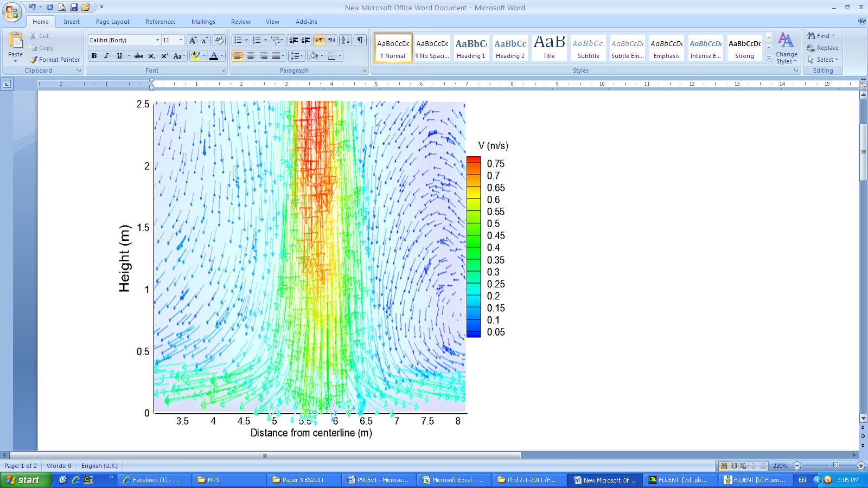Switch to the Page Layout tab
868x488 pixels.
[112, 22]
